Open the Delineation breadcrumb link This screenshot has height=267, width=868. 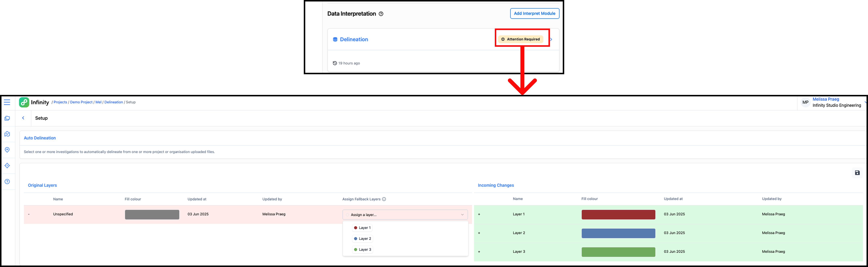(x=114, y=102)
